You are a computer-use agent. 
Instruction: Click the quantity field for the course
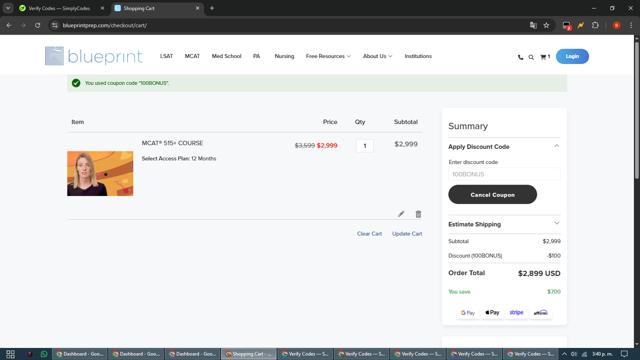pos(364,146)
